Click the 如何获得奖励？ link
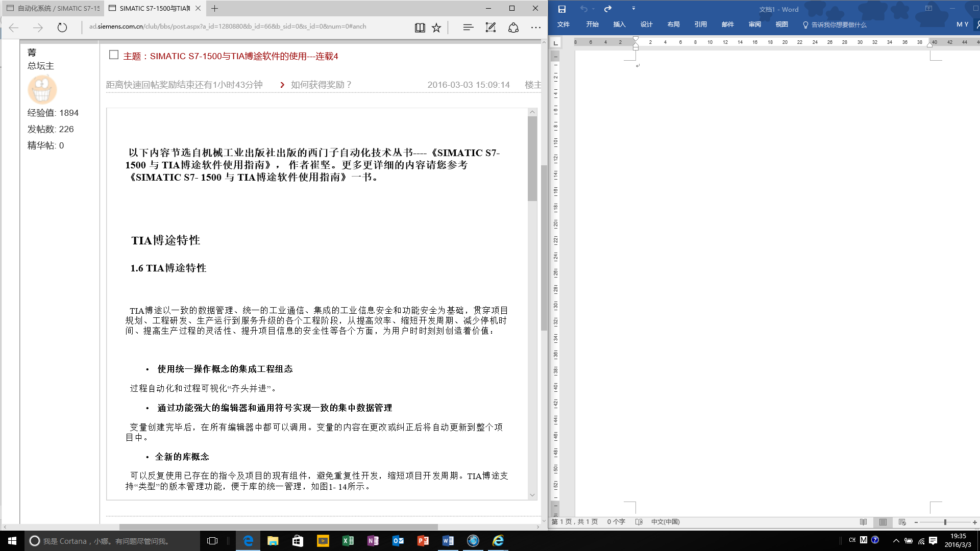This screenshot has width=980, height=551. (x=321, y=85)
